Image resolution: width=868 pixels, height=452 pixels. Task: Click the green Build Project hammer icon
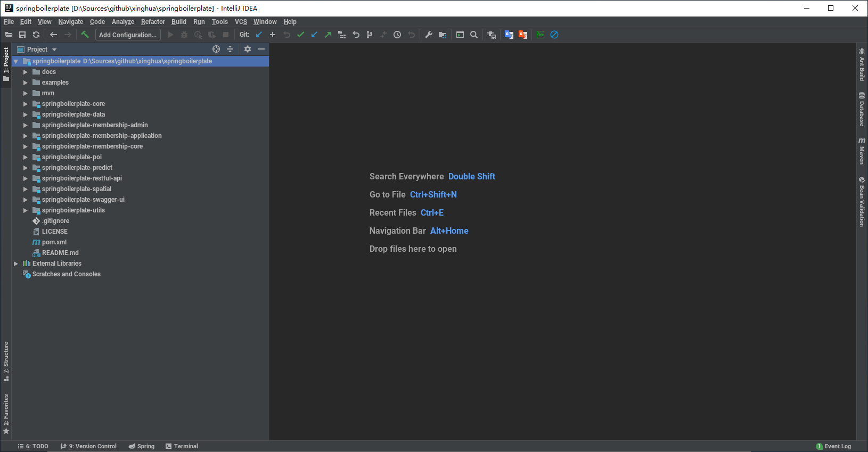coord(85,35)
